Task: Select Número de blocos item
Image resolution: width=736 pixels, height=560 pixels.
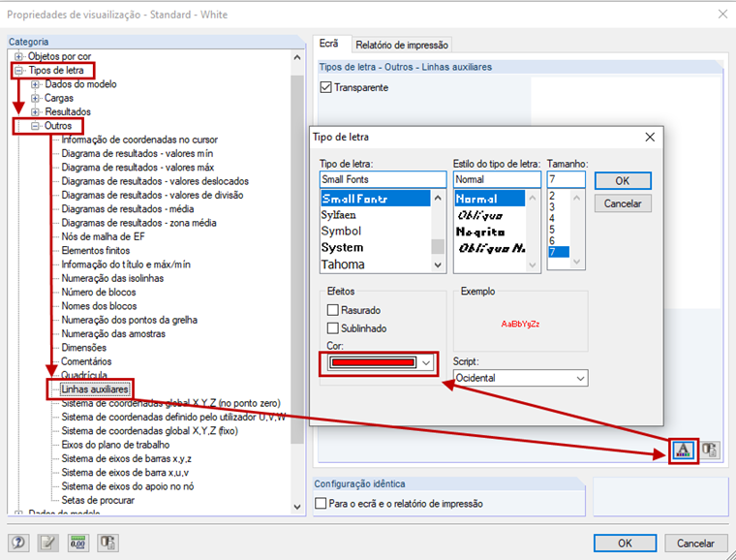Action: 99,292
